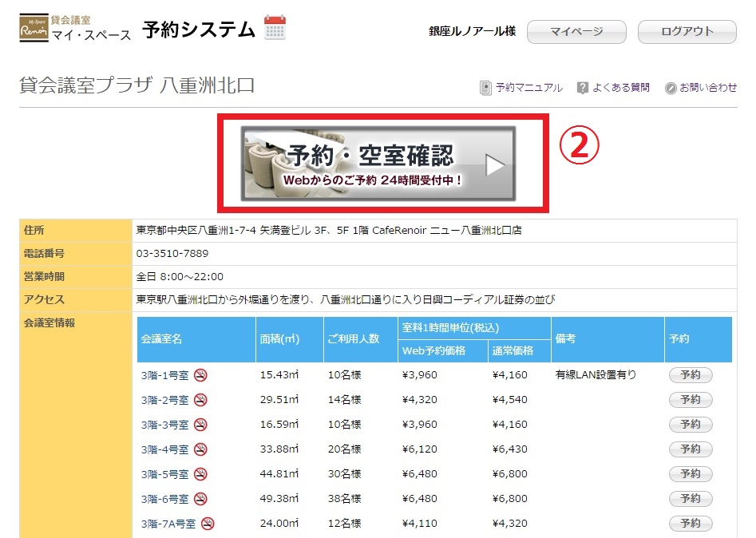
Task: Click the phone number 03-3510-7889
Action: (x=172, y=254)
